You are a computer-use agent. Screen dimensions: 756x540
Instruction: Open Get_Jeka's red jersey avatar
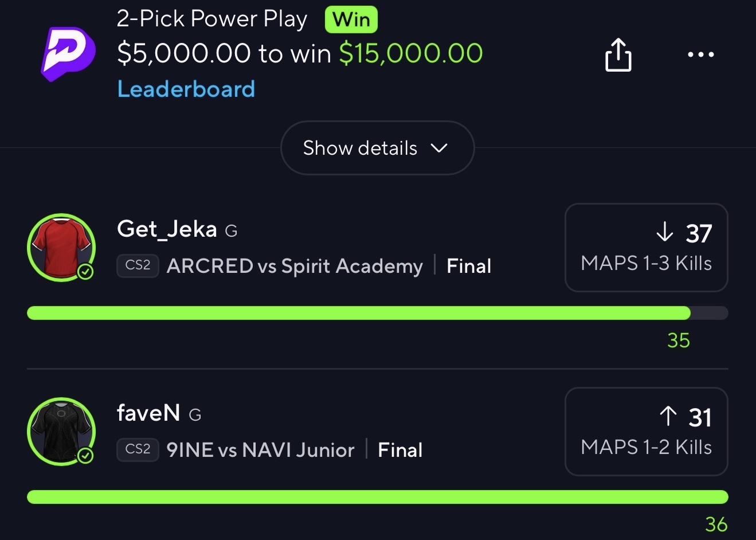point(61,248)
